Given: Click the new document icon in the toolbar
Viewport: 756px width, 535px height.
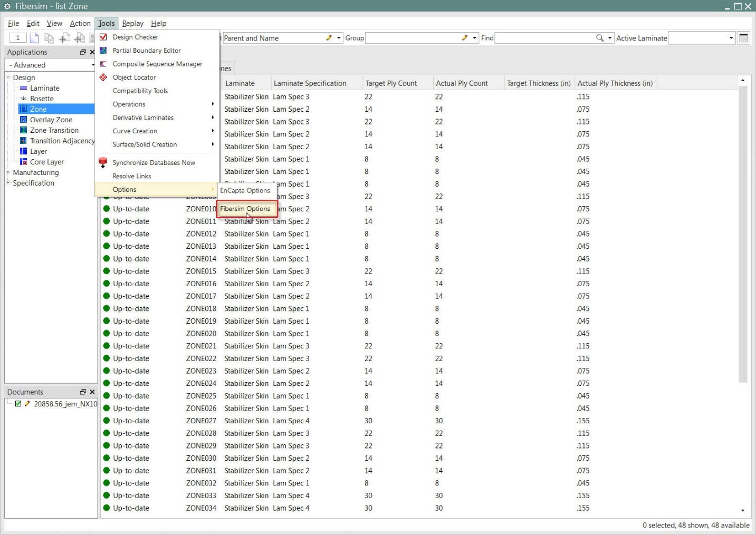Looking at the screenshot, I should point(34,37).
